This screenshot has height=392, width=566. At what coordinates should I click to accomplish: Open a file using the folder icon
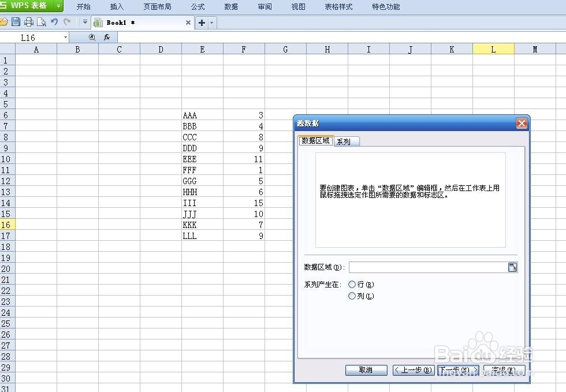[5, 22]
